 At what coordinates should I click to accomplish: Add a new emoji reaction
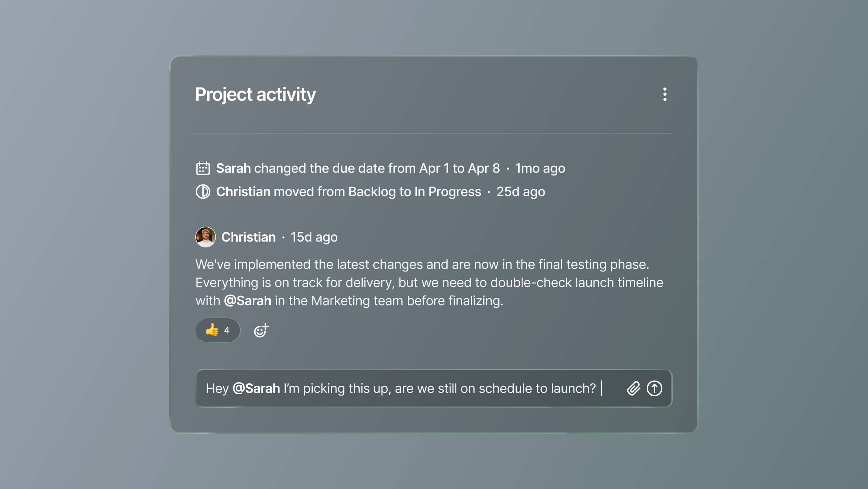261,330
